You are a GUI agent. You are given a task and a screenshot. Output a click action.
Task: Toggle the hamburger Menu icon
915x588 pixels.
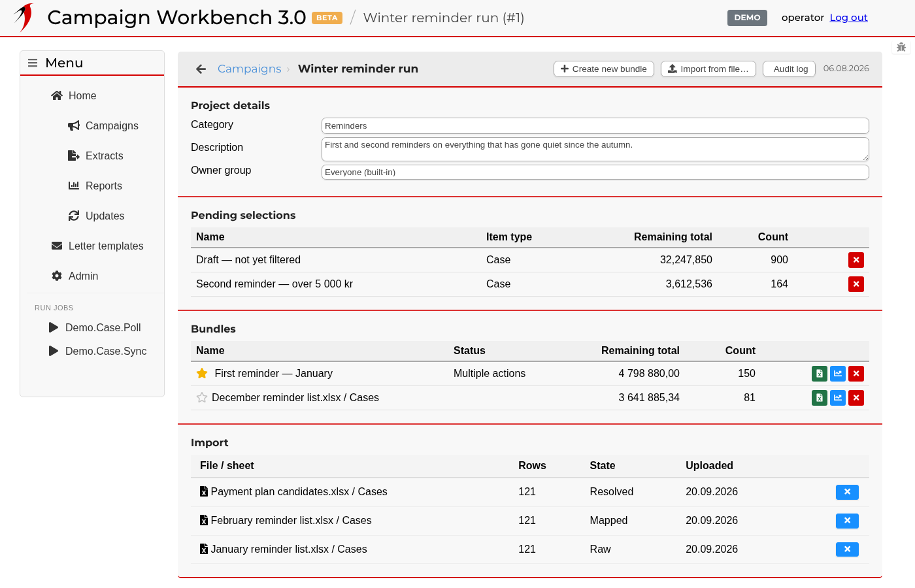pyautogui.click(x=33, y=63)
